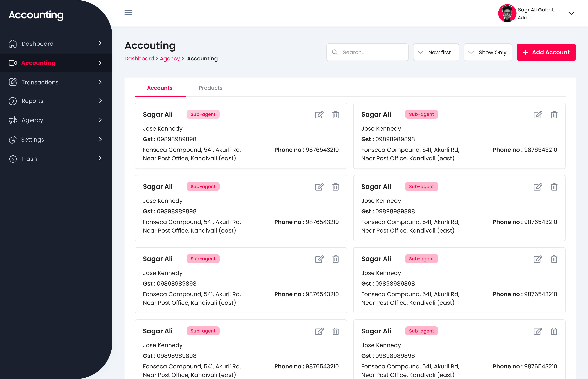Open the Dashboard home icon in sidebar
Screen dimensions: 588x379
pos(13,44)
